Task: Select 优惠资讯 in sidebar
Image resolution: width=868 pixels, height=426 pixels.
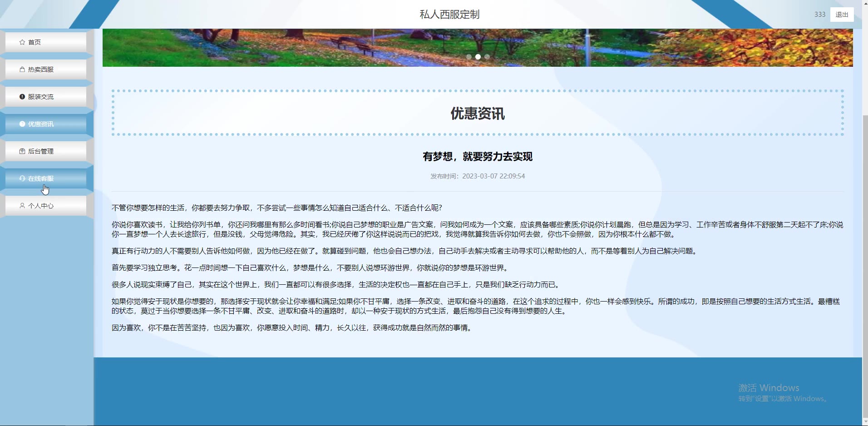Action: pos(46,124)
